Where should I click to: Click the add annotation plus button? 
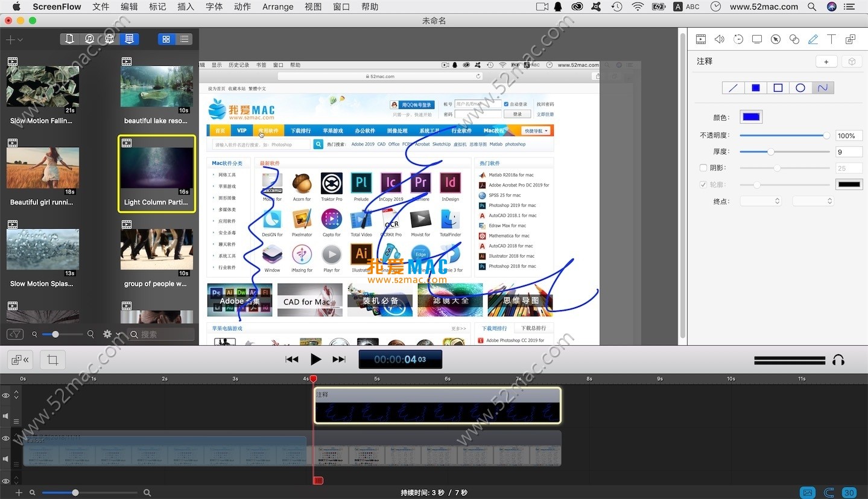pyautogui.click(x=826, y=62)
